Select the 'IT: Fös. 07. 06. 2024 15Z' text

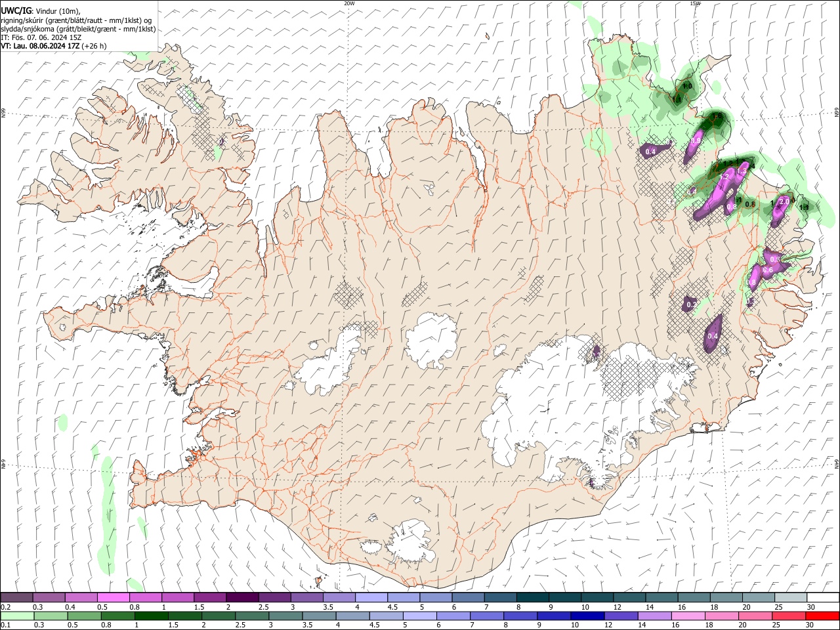click(41, 37)
